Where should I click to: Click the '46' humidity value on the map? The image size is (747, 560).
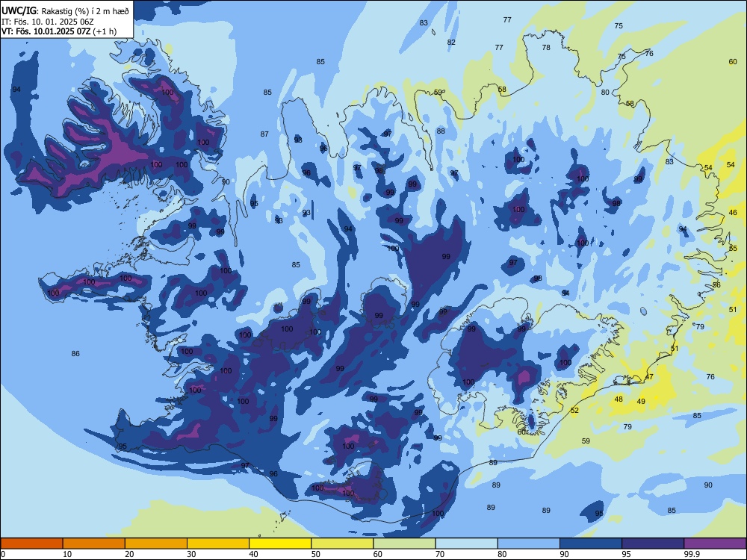(x=733, y=212)
